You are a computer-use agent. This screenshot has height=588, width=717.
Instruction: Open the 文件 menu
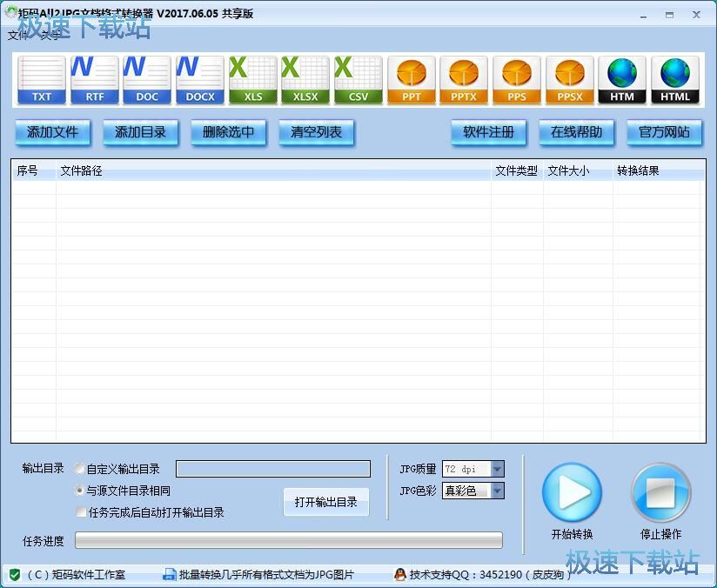click(x=19, y=37)
